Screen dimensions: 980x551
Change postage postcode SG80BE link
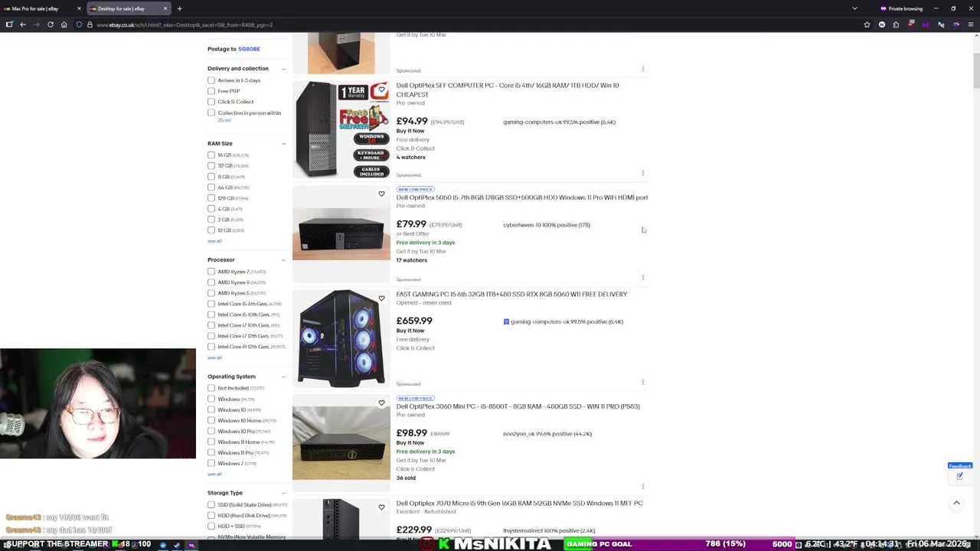[x=249, y=49]
